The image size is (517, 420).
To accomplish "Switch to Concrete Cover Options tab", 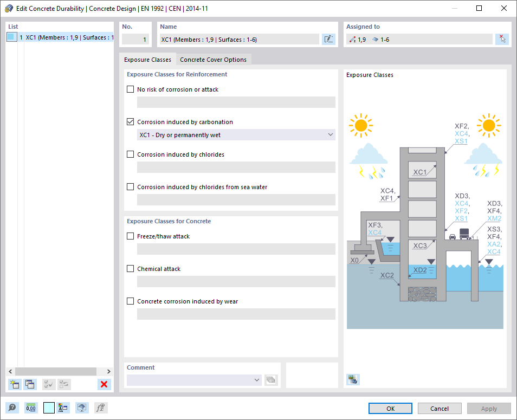I will tap(214, 60).
